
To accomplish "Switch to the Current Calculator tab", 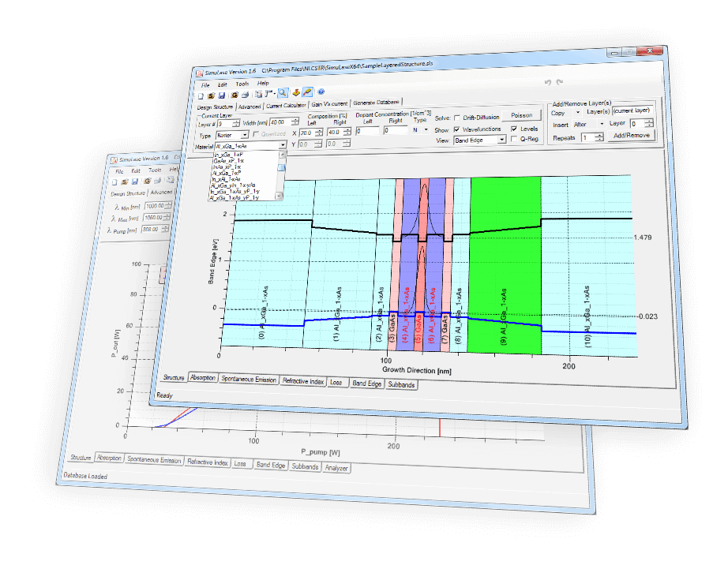I will [x=286, y=105].
